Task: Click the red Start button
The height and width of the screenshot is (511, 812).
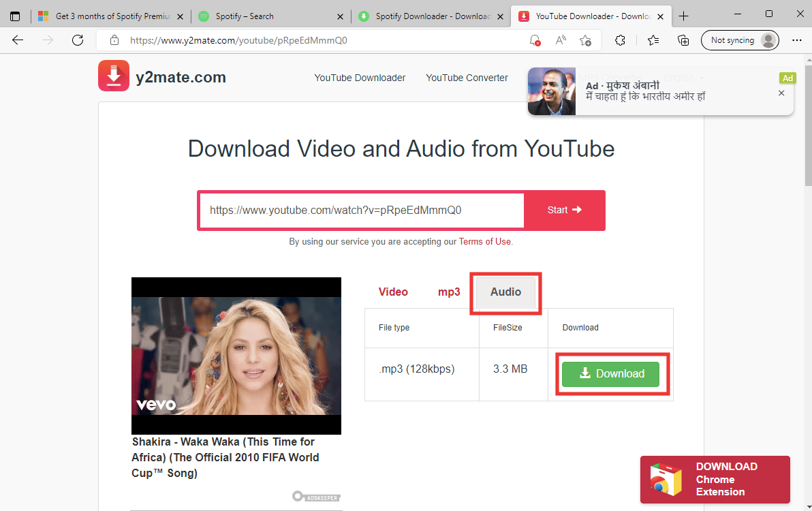Action: (564, 211)
